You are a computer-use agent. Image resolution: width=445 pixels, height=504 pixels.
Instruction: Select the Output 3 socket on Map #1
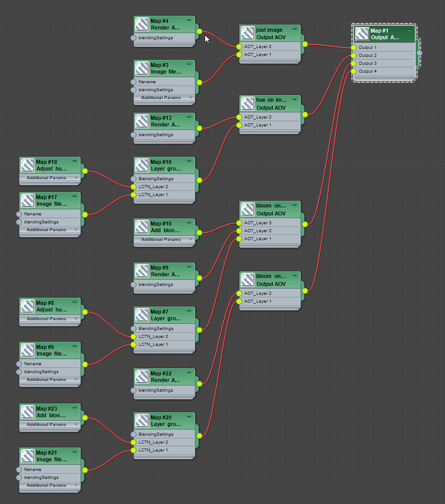pos(353,63)
